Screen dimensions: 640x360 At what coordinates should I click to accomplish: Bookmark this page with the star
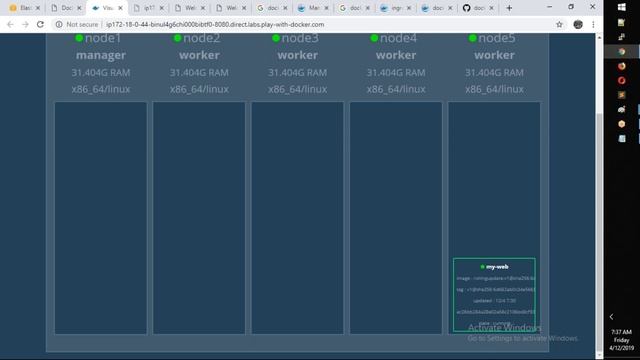(559, 24)
